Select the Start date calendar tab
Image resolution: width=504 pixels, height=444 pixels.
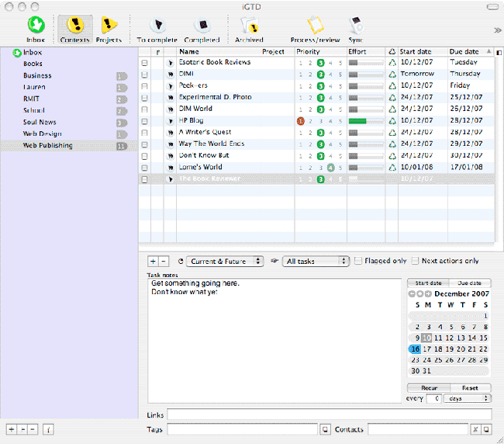tap(428, 283)
